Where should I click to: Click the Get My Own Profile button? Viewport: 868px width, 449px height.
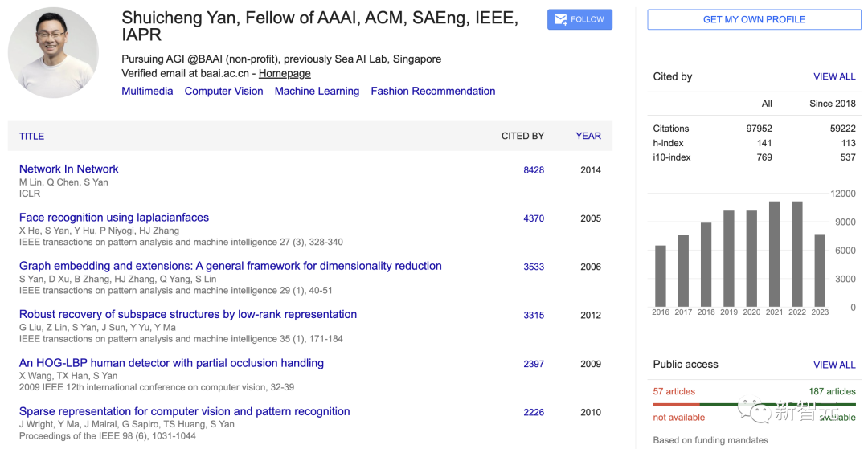(754, 20)
